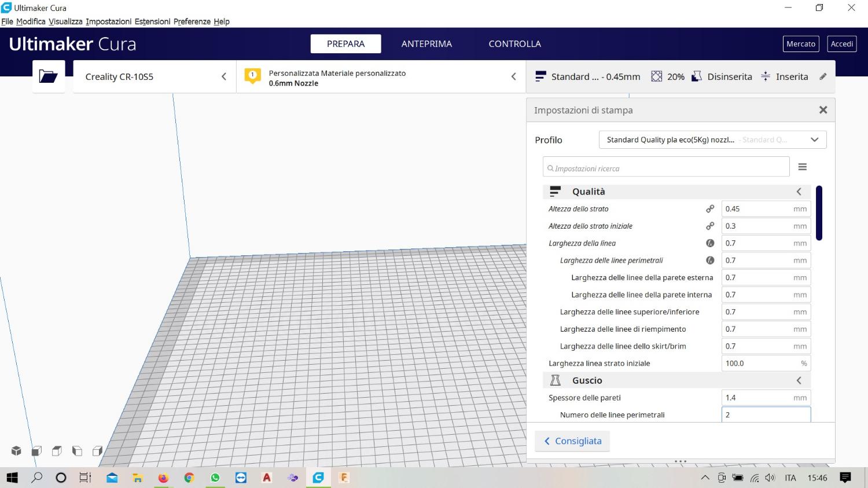Edit the Spessore delle pareti field
The height and width of the screenshot is (488, 868).
766,398
